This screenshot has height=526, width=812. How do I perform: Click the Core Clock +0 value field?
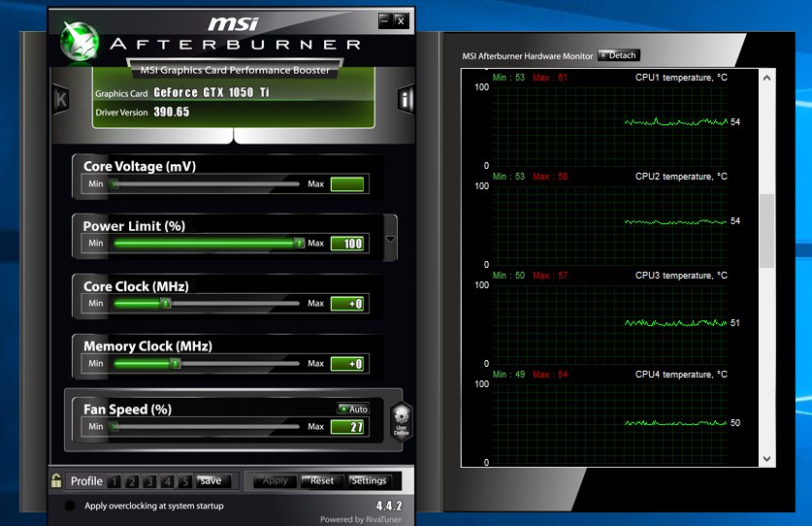[x=347, y=304]
